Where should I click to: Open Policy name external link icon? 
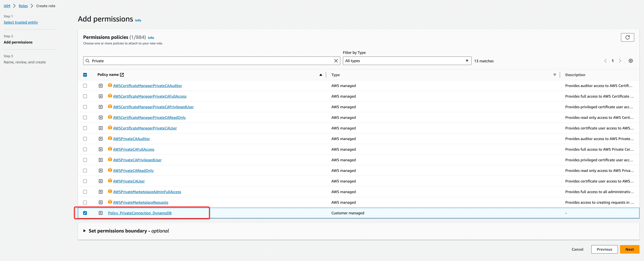[x=122, y=75]
